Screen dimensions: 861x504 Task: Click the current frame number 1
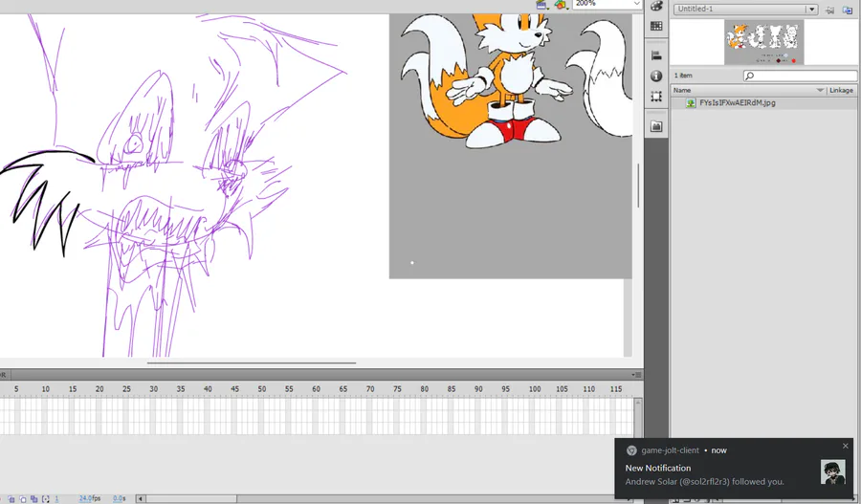(56, 498)
